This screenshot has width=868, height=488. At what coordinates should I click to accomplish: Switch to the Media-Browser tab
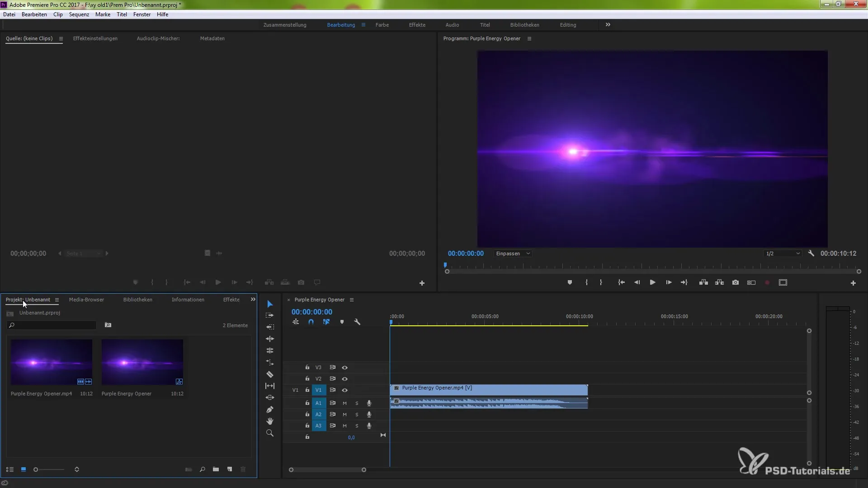click(86, 300)
